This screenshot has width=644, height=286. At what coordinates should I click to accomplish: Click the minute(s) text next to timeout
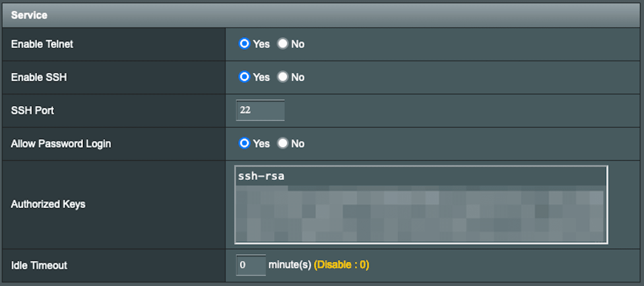pos(289,265)
